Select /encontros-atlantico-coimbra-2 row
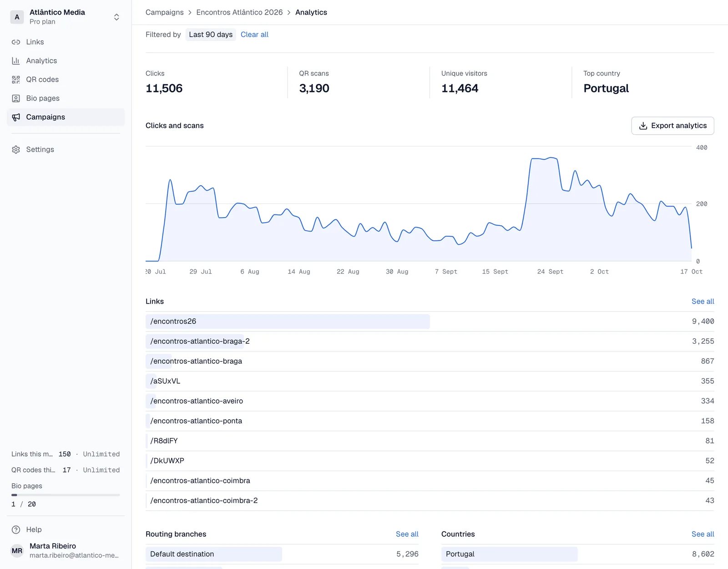This screenshot has height=569, width=728. [430, 501]
